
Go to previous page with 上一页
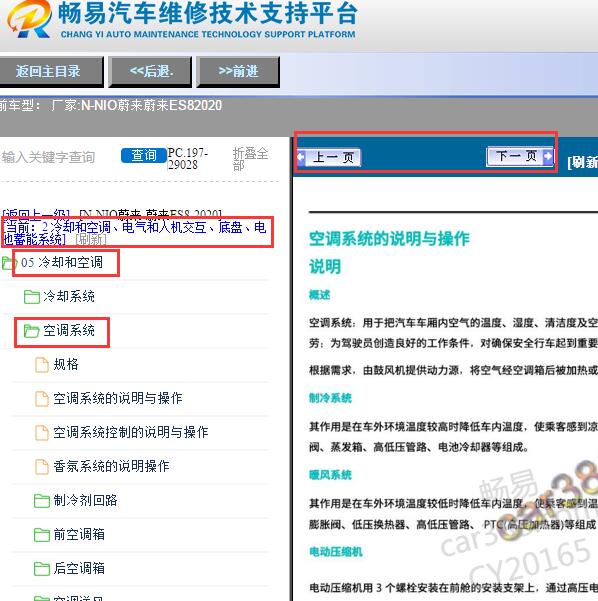click(329, 157)
